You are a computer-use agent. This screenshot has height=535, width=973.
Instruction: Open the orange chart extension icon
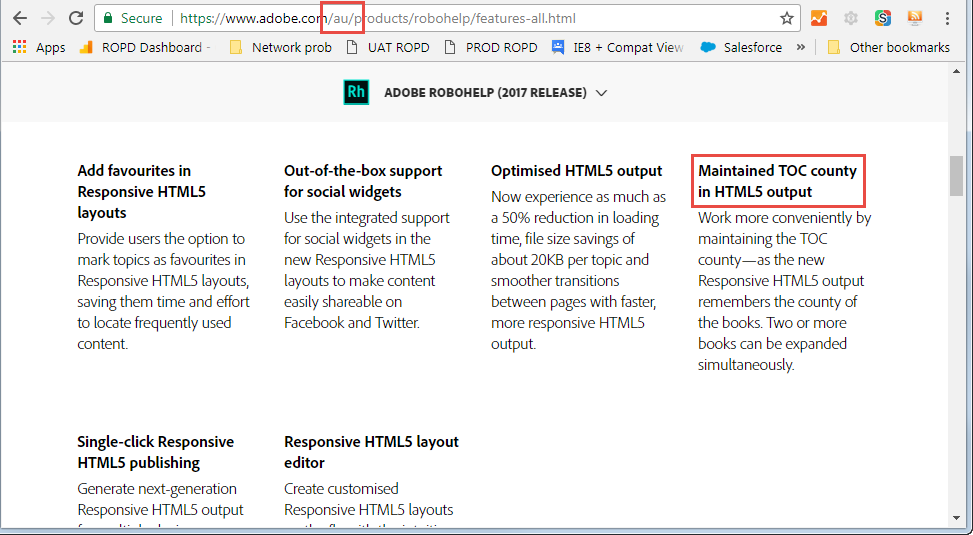coord(818,18)
